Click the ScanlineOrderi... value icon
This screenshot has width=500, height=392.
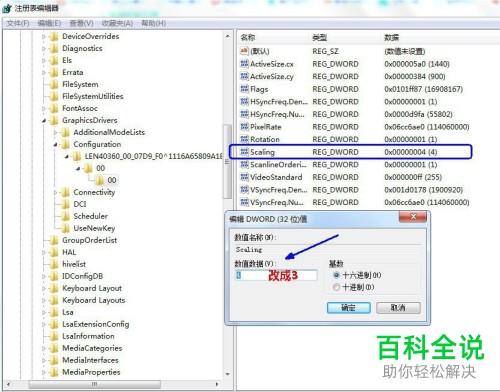244,165
